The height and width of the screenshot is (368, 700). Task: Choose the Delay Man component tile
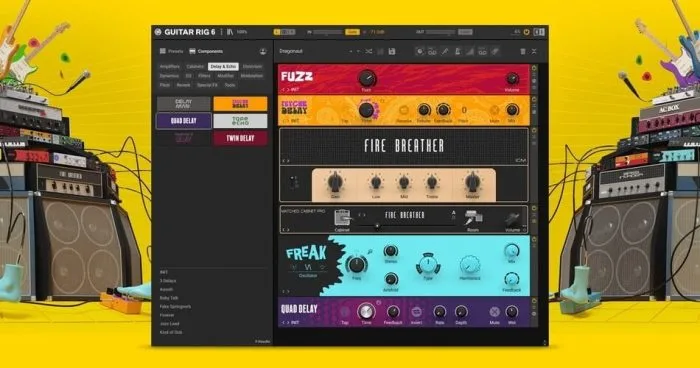coord(183,104)
